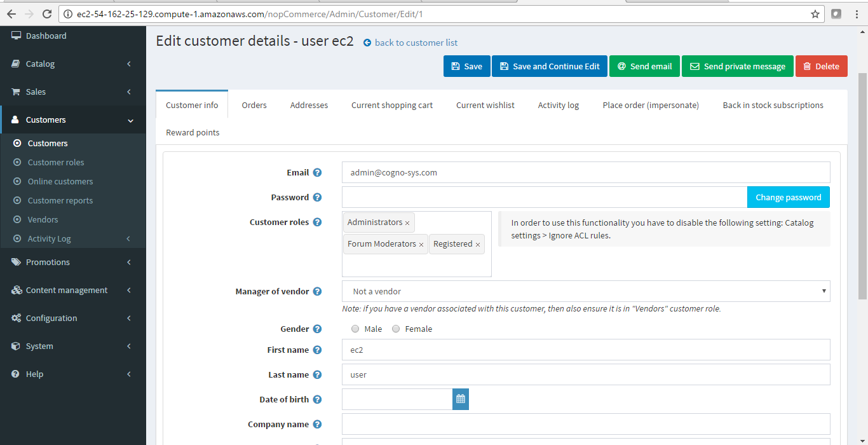The height and width of the screenshot is (445, 868).
Task: Select the Male gender radio button
Action: pyautogui.click(x=355, y=329)
